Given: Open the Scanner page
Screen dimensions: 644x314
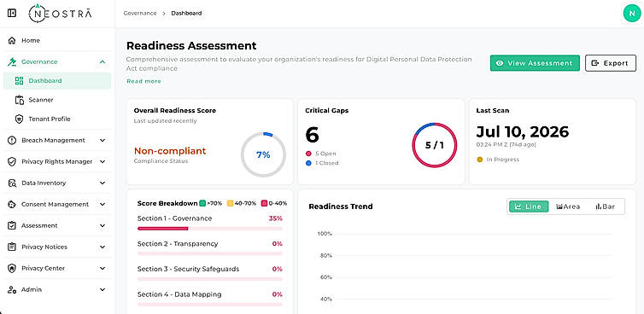Looking at the screenshot, I should (x=57, y=100).
